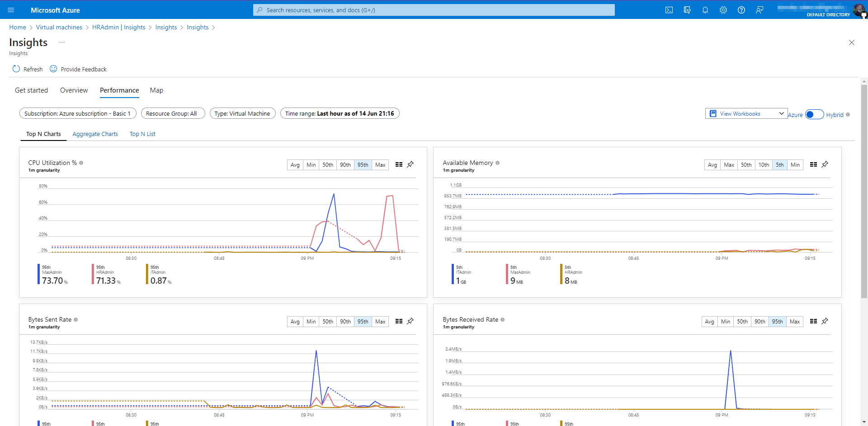Go to HRAdmin | Insights breadcrumb
The image size is (868, 426).
coord(119,27)
